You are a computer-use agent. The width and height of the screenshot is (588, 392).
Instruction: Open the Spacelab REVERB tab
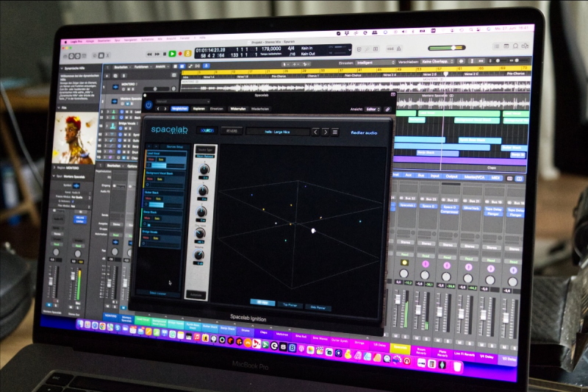(x=232, y=131)
